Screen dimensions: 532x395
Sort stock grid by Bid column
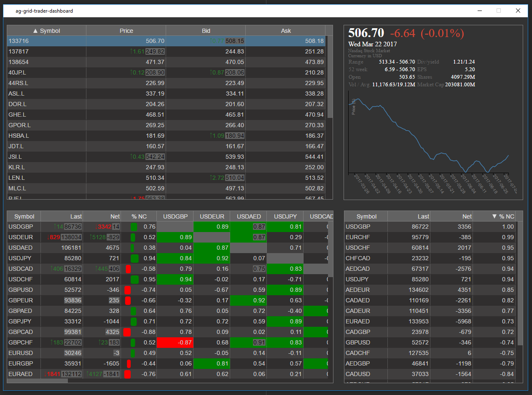click(206, 31)
